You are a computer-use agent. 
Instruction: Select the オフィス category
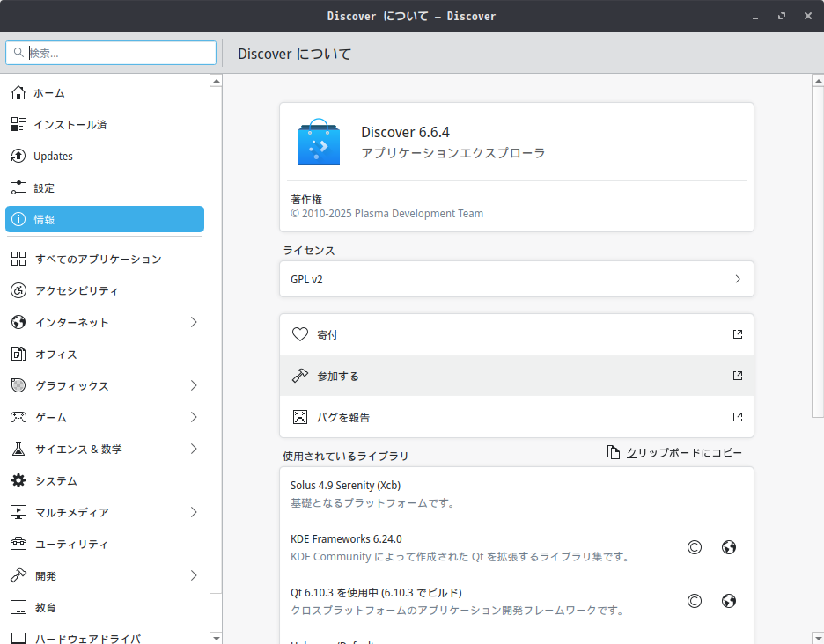[105, 354]
